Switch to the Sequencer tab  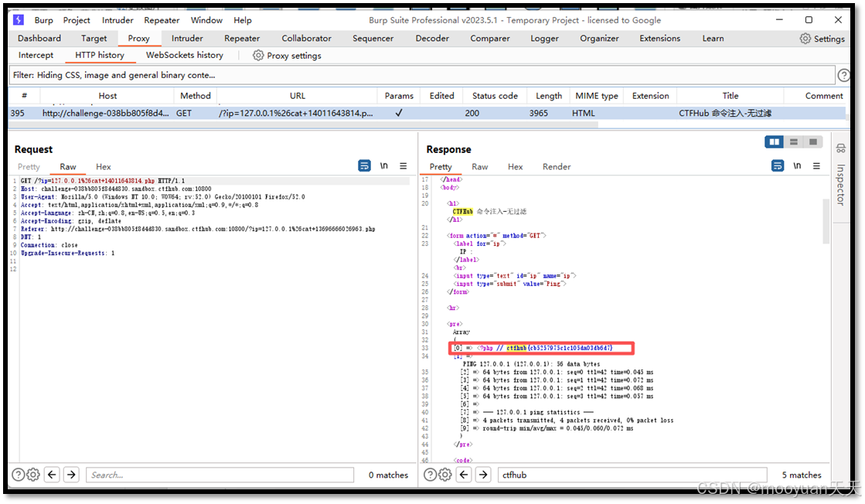coord(373,39)
